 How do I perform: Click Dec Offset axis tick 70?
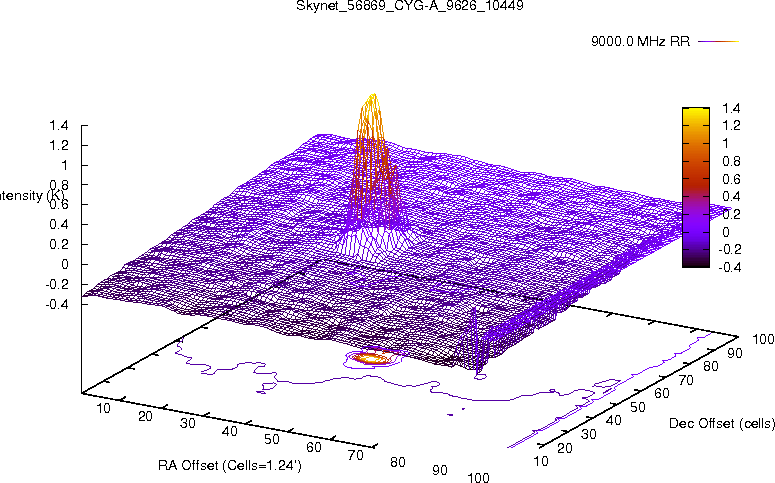click(x=686, y=380)
